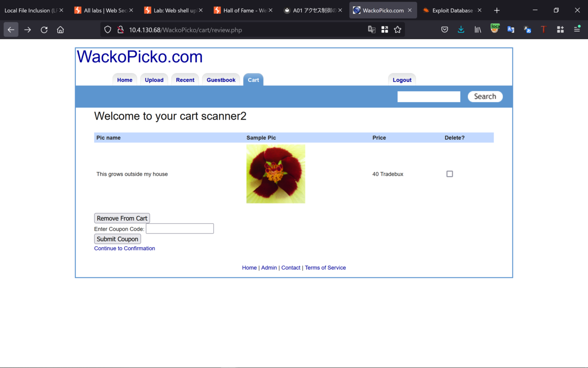Viewport: 588px width, 368px height.
Task: Open the browser home page
Action: coord(60,30)
